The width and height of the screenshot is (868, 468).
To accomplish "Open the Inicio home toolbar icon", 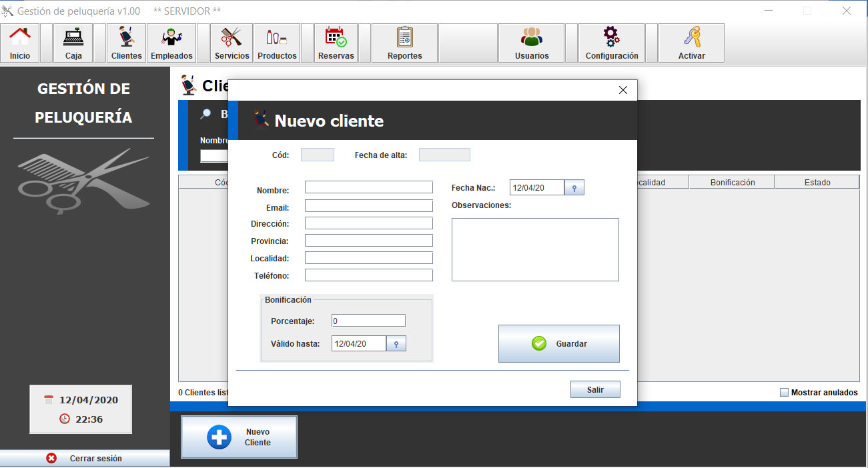I will pyautogui.click(x=20, y=43).
